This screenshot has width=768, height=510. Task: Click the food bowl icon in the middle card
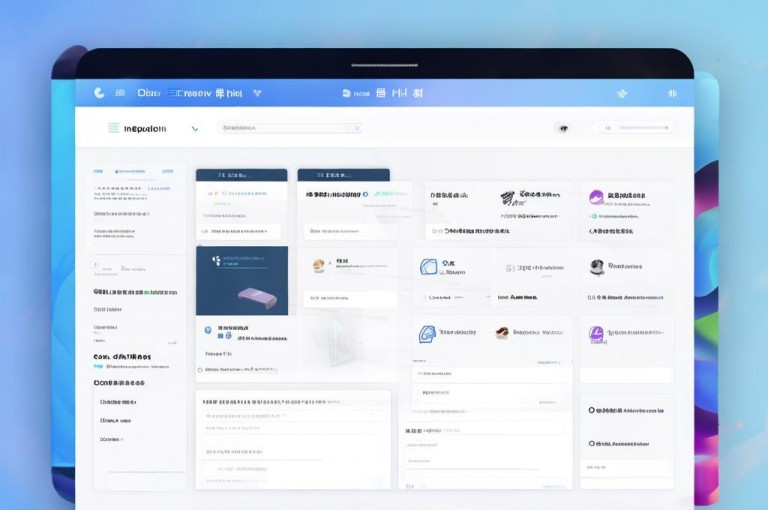coord(319,266)
